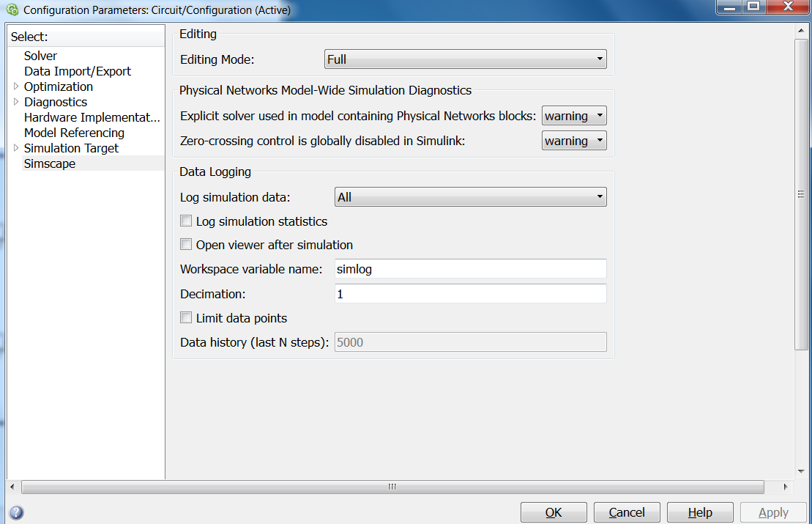Select Data Import/Export category
This screenshot has height=524, width=812.
tap(77, 71)
